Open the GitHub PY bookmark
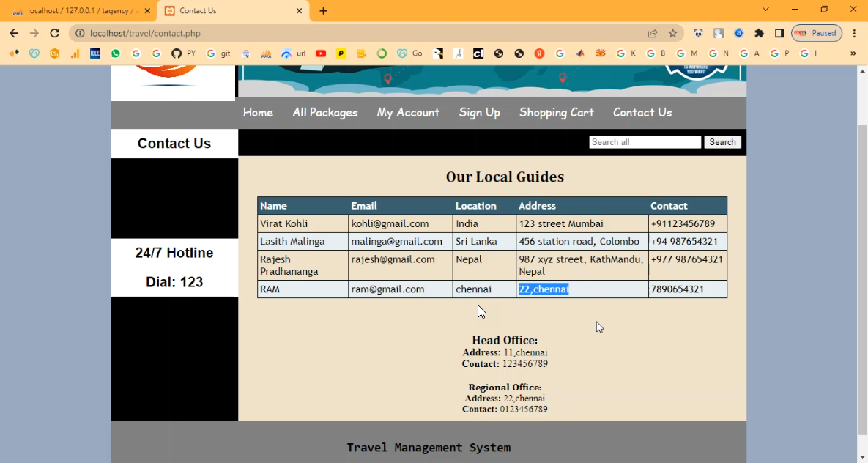The height and width of the screenshot is (463, 868). [183, 53]
